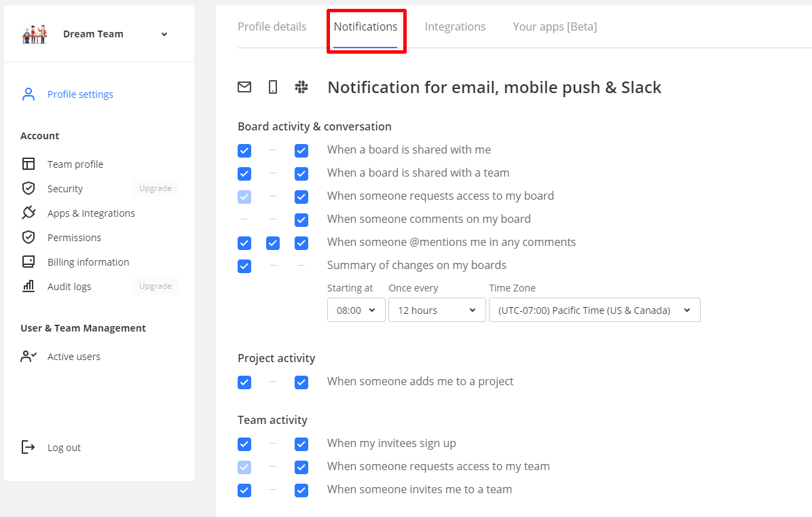Switch to the Integrations tab

point(455,26)
